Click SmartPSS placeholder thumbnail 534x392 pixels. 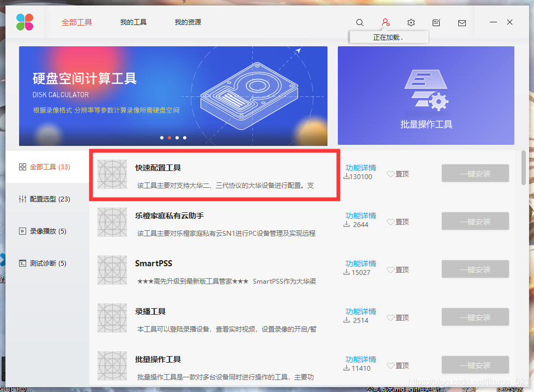pyautogui.click(x=112, y=270)
